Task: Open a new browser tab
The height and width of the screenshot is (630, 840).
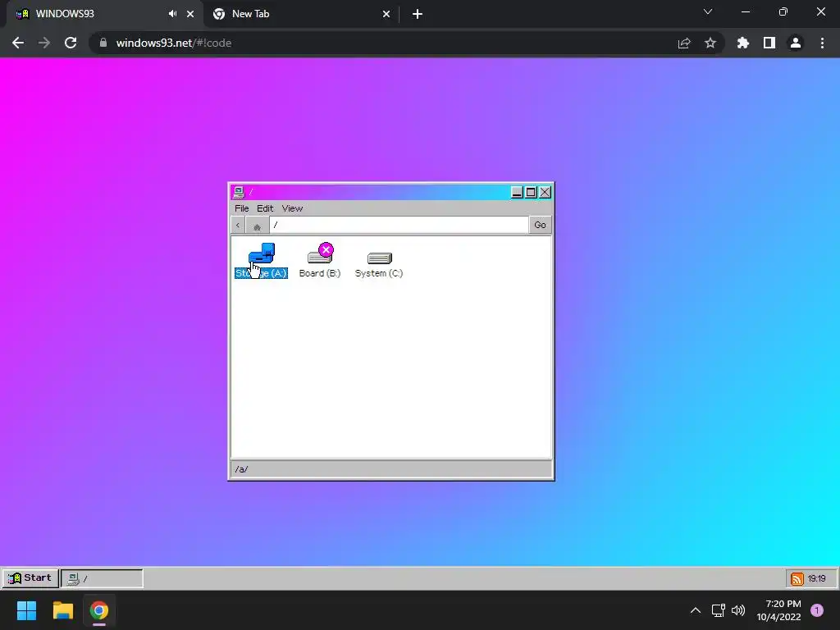Action: [418, 14]
